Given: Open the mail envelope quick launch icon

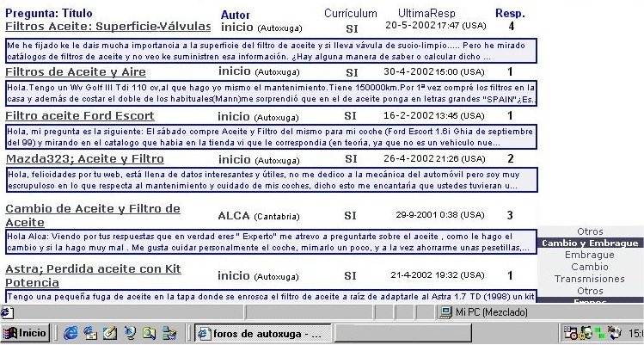Looking at the screenshot, I should point(90,333).
